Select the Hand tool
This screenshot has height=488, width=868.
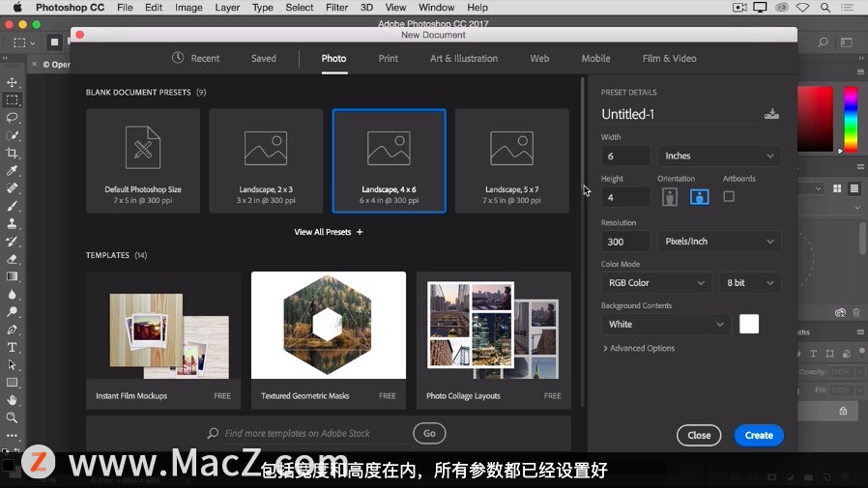coord(12,400)
